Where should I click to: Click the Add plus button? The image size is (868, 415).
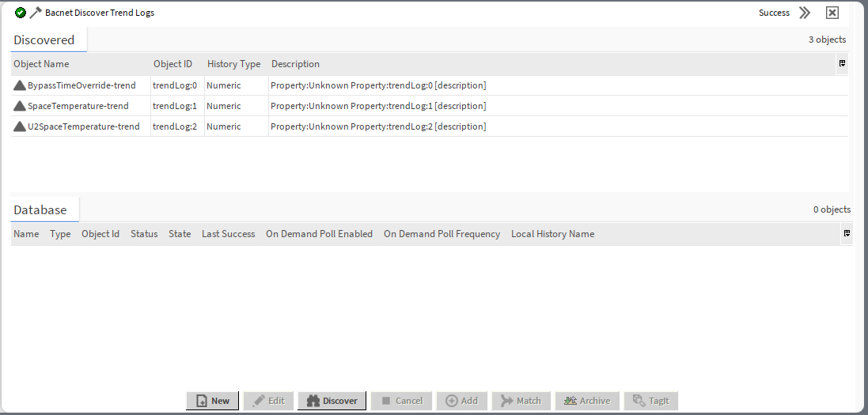[x=461, y=401]
